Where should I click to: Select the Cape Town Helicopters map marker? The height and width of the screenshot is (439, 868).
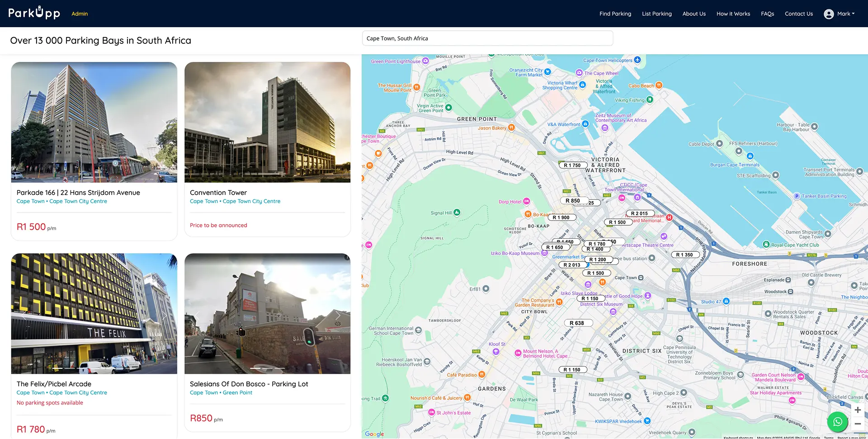click(637, 60)
